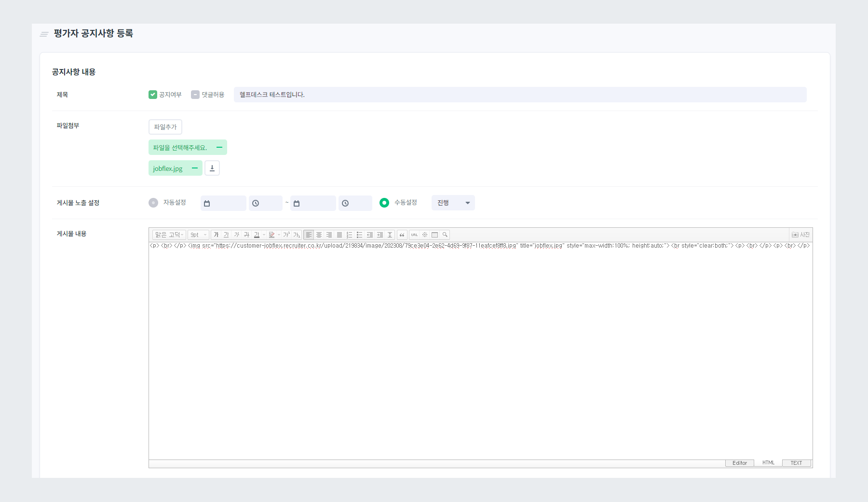
Task: Click the 사진 photo insert button
Action: click(800, 235)
